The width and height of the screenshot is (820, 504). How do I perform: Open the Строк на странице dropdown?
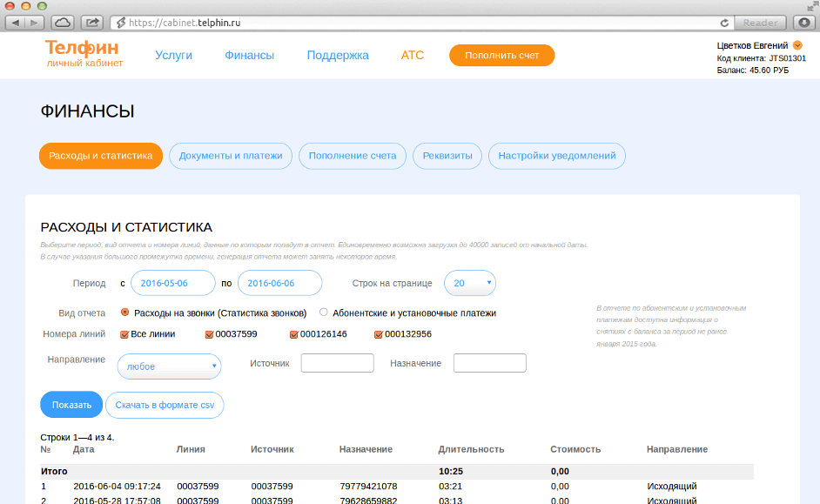coord(468,283)
